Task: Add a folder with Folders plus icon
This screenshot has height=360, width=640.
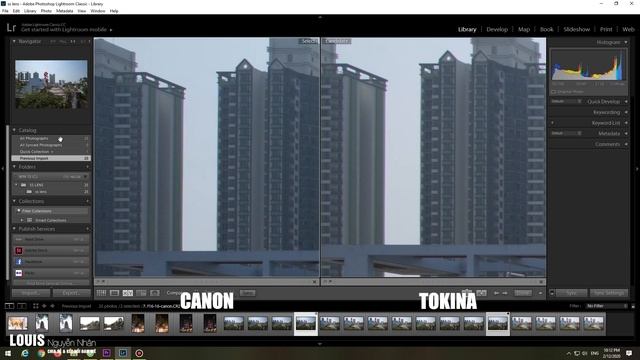Action: click(x=87, y=167)
